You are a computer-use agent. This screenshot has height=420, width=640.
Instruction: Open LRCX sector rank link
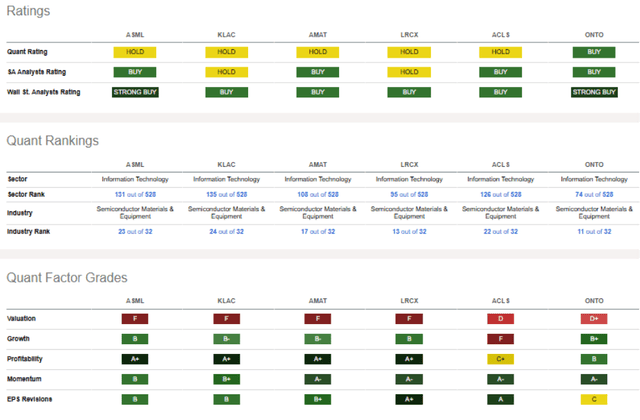(x=409, y=194)
